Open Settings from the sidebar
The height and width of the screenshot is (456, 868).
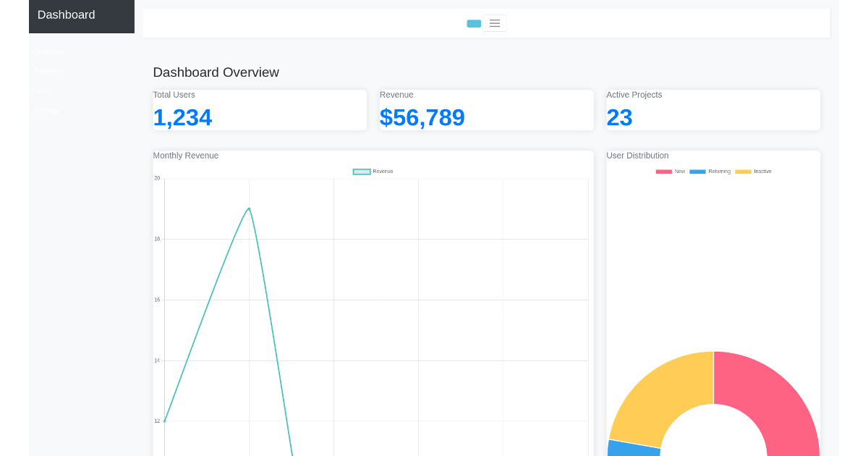(46, 110)
